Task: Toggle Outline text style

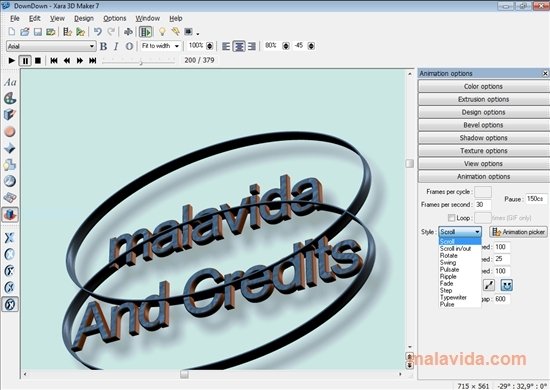Action: click(x=129, y=46)
